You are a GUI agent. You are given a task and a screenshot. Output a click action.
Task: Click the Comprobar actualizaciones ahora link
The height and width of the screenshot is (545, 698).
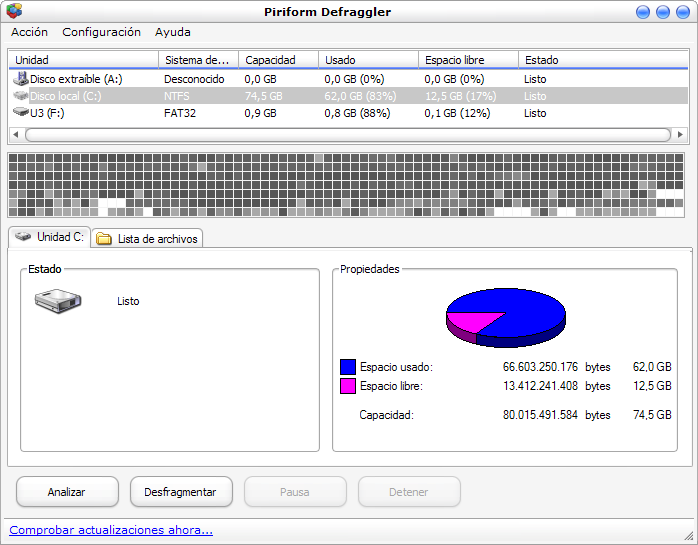111,530
